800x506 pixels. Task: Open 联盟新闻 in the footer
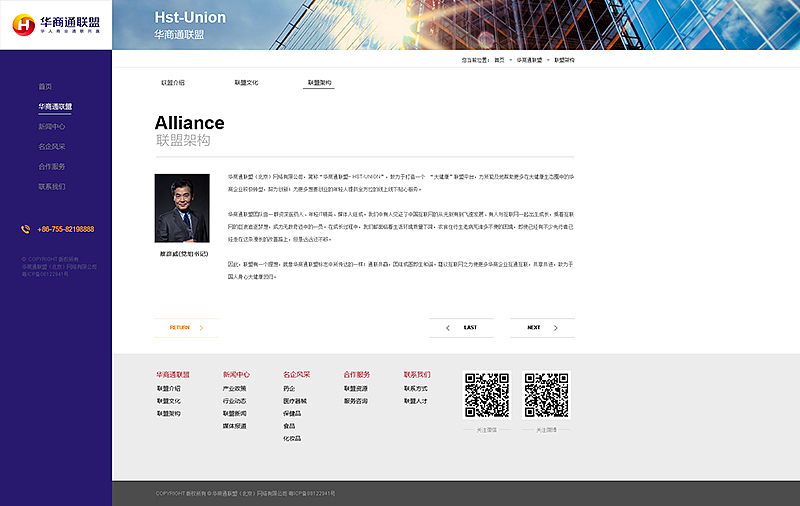235,414
